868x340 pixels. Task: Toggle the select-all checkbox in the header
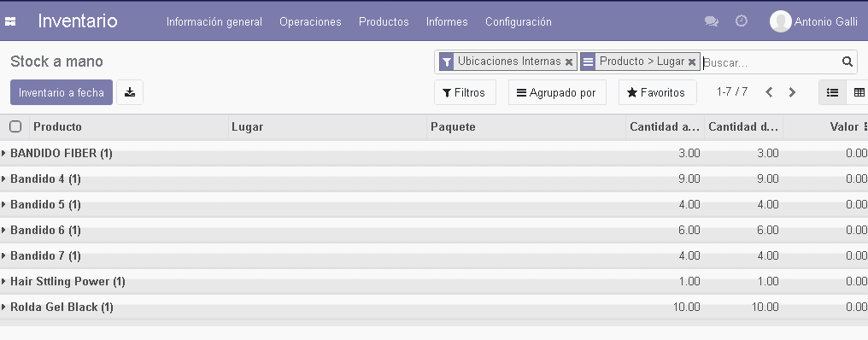[x=15, y=126]
